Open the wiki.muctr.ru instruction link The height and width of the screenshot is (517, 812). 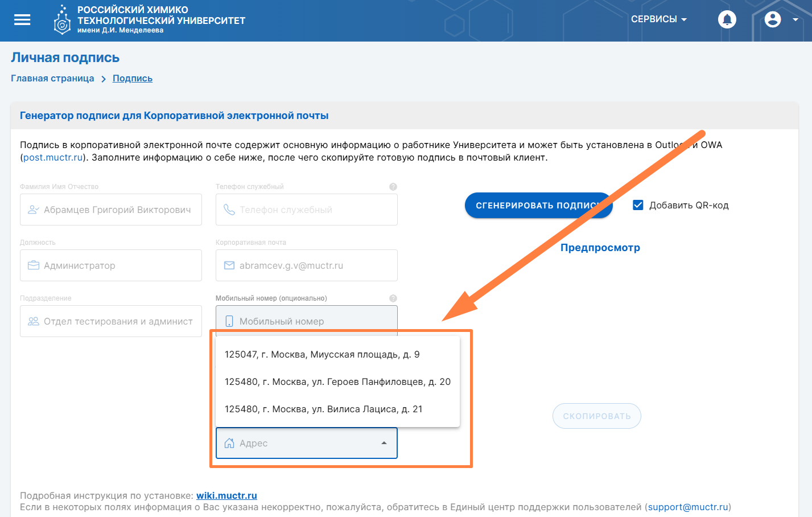[226, 495]
